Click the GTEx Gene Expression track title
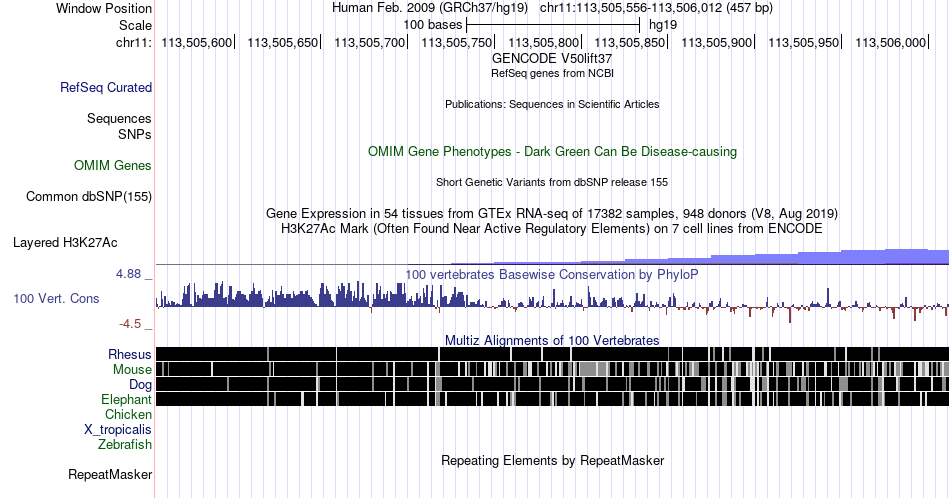Screen dimensions: 950x498 [x=552, y=213]
